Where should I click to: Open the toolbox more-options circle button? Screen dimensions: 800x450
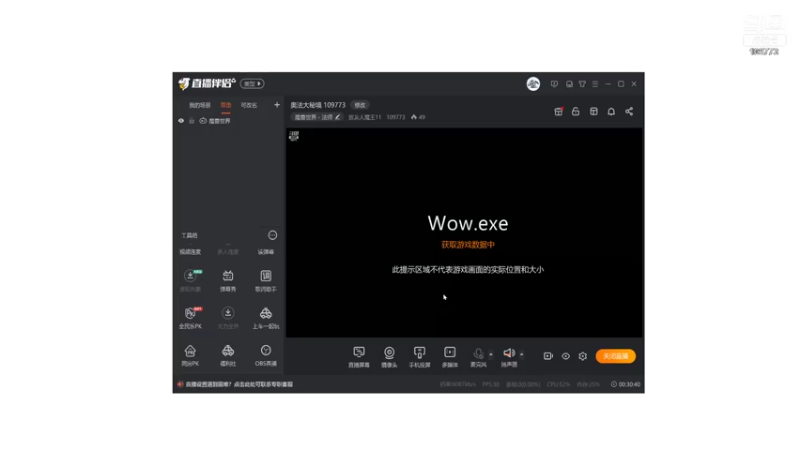click(272, 235)
